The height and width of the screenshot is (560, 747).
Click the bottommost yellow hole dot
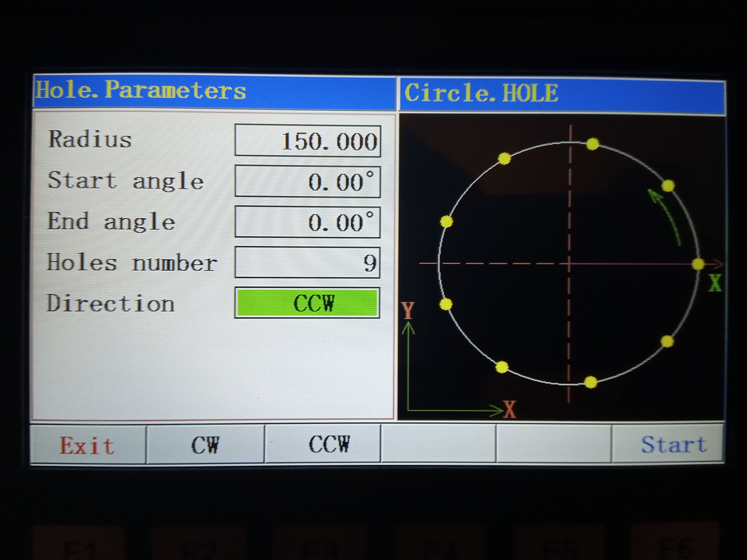[x=591, y=382]
